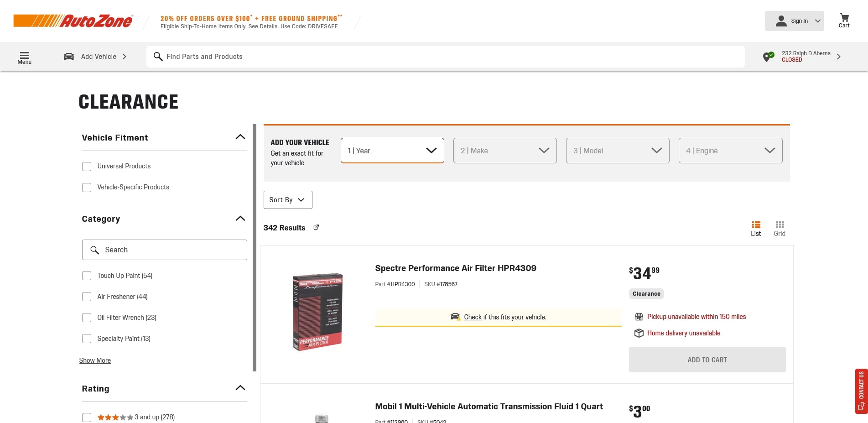Tick the Touch Up Paint filter
868x423 pixels.
(87, 276)
